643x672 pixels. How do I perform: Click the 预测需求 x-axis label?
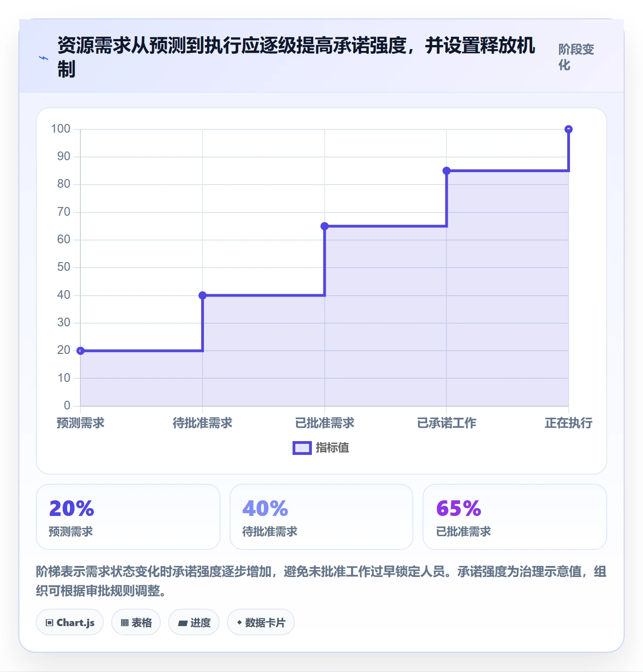(x=80, y=423)
